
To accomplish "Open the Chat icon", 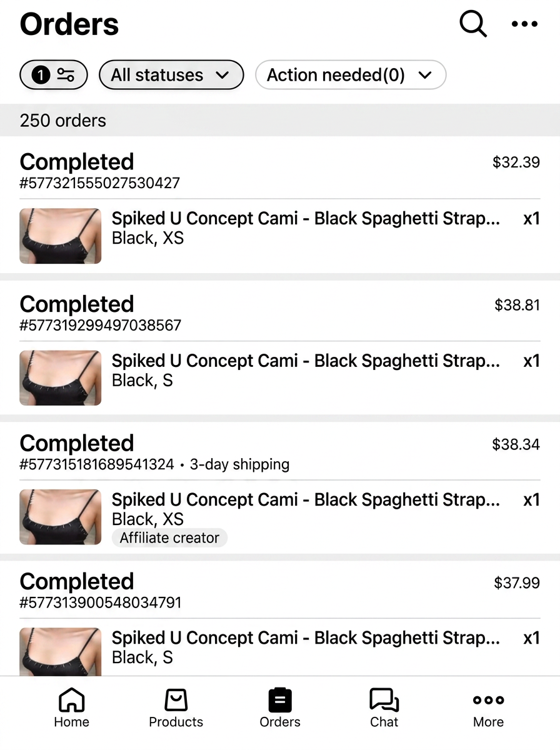I will pos(383,700).
